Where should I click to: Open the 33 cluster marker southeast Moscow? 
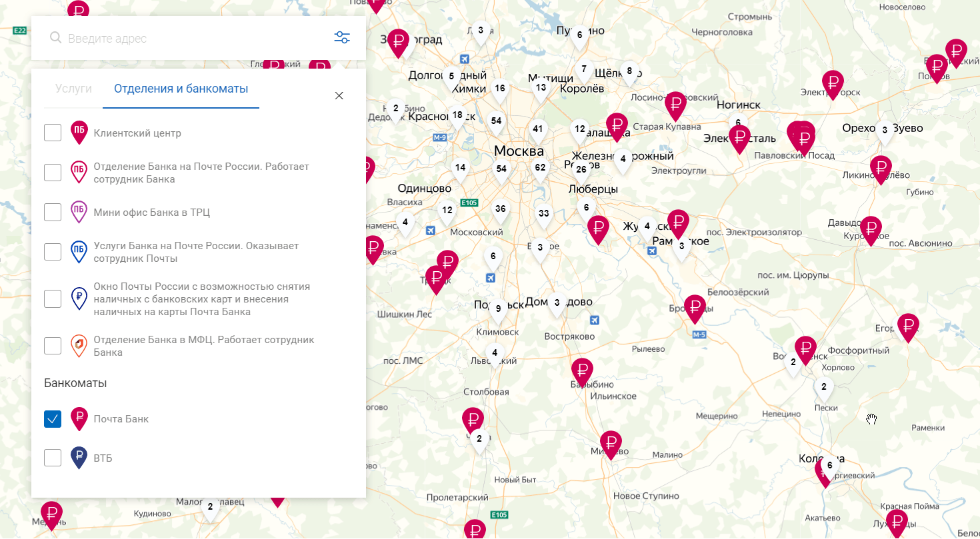(544, 216)
